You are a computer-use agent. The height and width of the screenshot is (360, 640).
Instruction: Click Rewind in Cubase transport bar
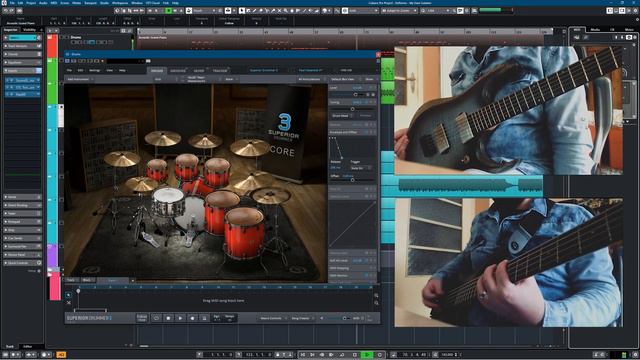322,355
